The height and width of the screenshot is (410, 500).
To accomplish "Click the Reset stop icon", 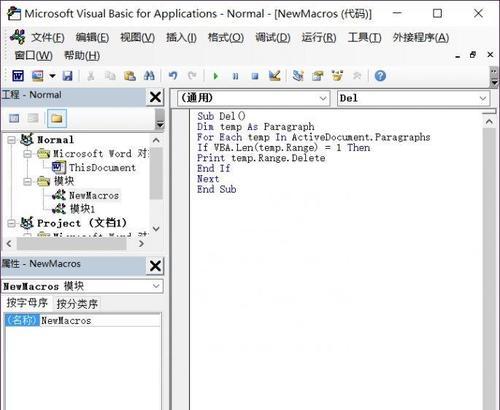I will [255, 76].
